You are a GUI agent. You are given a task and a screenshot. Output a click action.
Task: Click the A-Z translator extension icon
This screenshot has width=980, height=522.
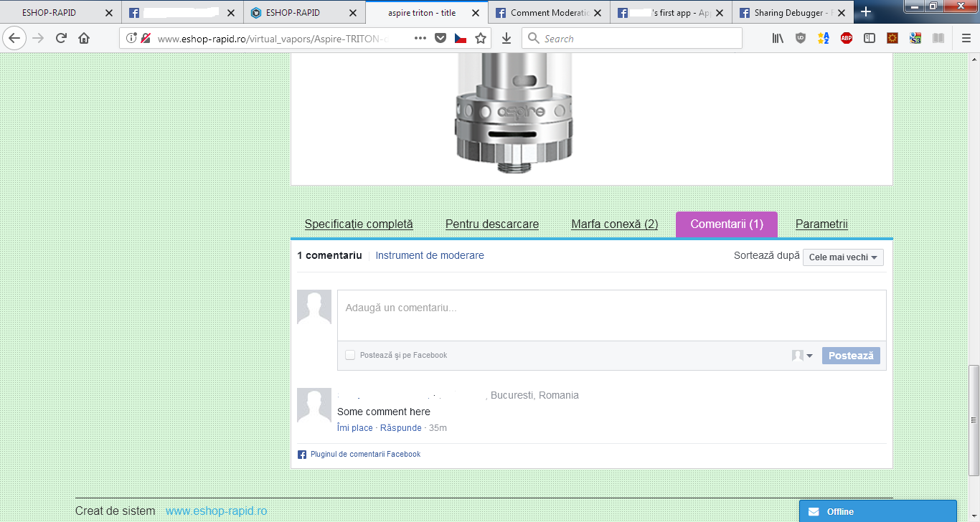(824, 38)
